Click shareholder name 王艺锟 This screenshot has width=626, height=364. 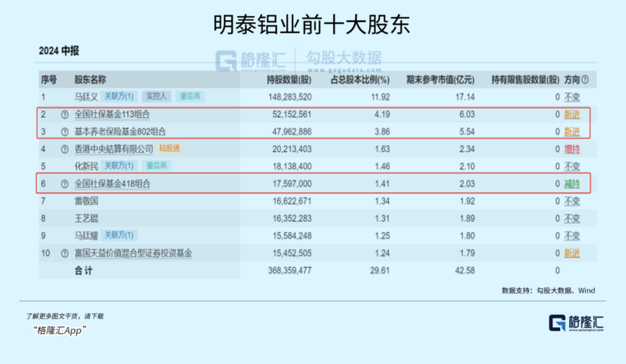pos(86,219)
